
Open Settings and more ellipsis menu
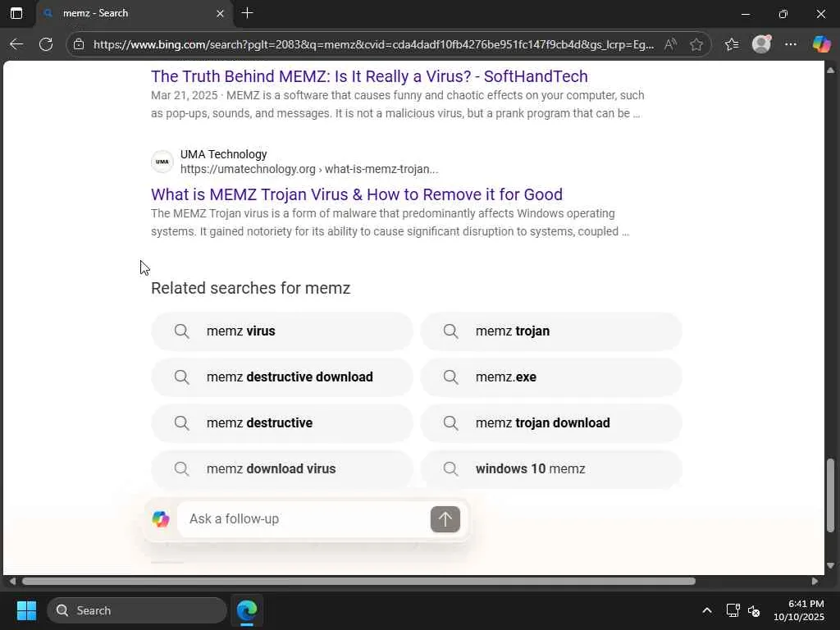pos(790,44)
